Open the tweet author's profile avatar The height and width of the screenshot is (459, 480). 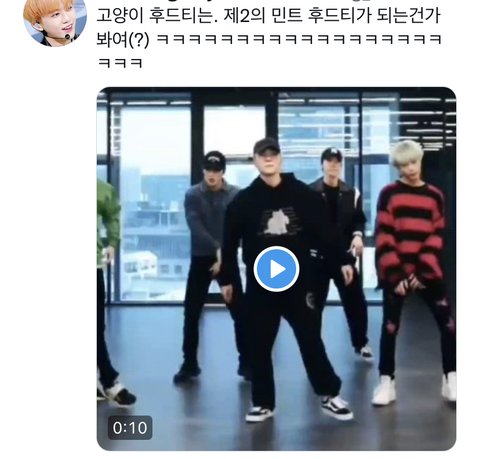tap(55, 21)
